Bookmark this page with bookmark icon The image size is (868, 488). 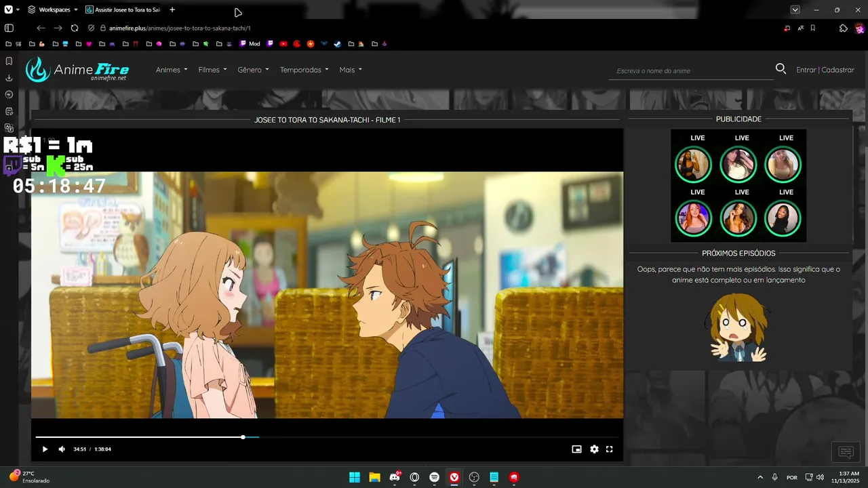[813, 28]
